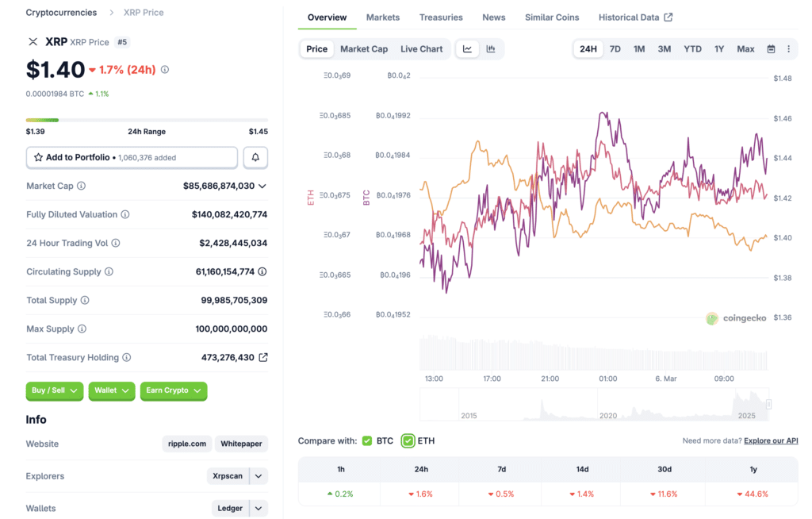Open the Wallet dropdown
The image size is (812, 519).
click(x=111, y=390)
